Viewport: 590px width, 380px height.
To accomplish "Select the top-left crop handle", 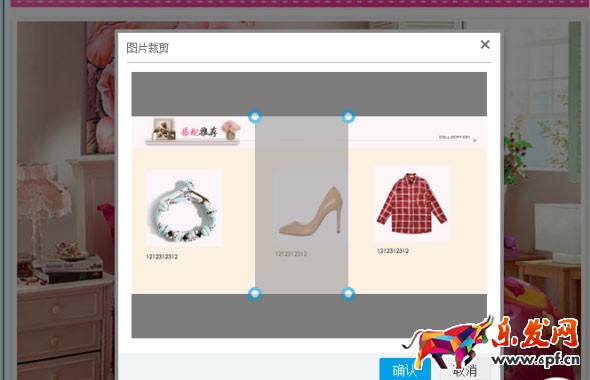I will (255, 117).
